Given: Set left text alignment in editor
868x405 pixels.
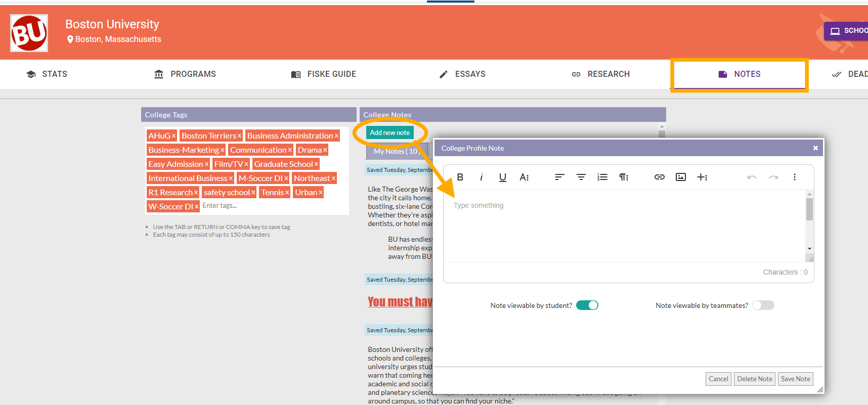Looking at the screenshot, I should 559,177.
